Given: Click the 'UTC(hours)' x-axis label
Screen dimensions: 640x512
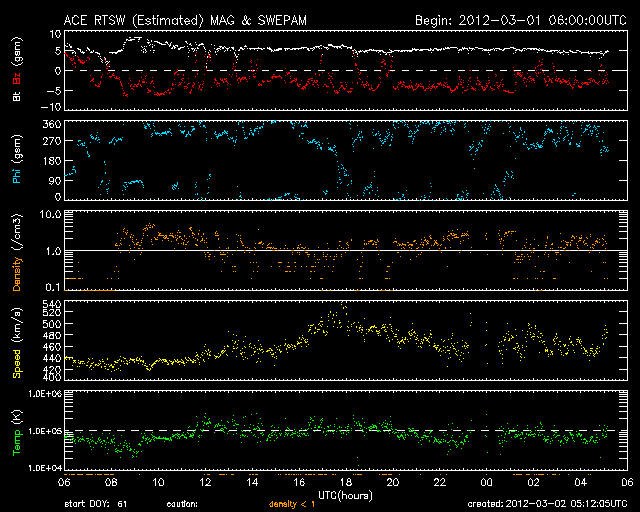Looking at the screenshot, I should [x=345, y=495].
